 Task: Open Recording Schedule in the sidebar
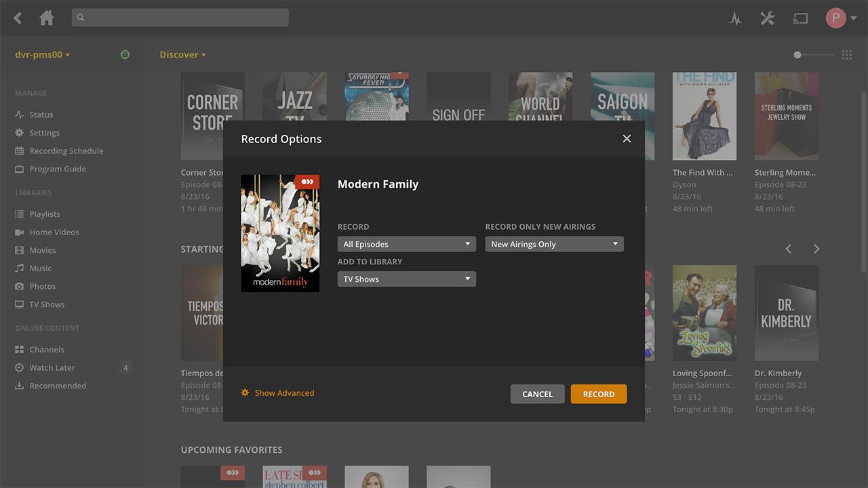66,150
